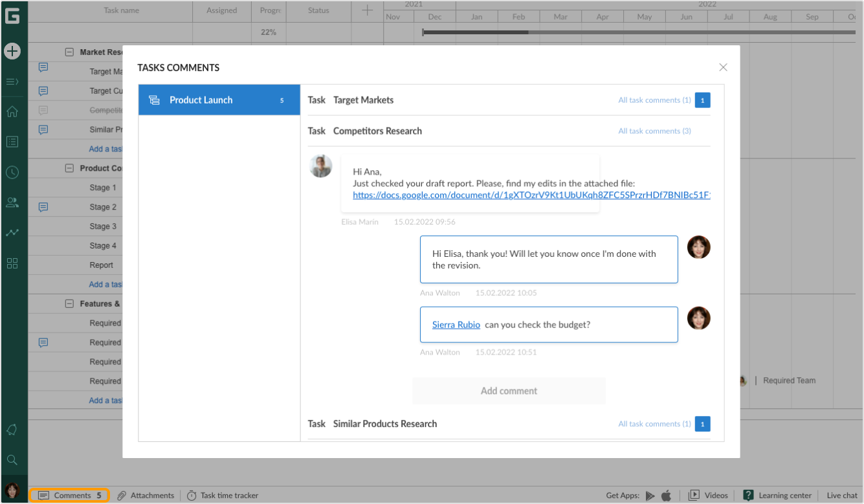Open Videos in the bottom bar
This screenshot has width=864, height=504.
click(x=708, y=496)
